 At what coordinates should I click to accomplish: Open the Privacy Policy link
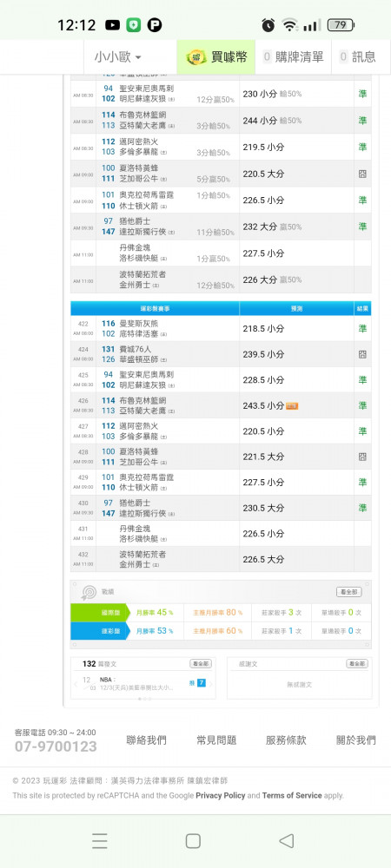click(x=221, y=795)
